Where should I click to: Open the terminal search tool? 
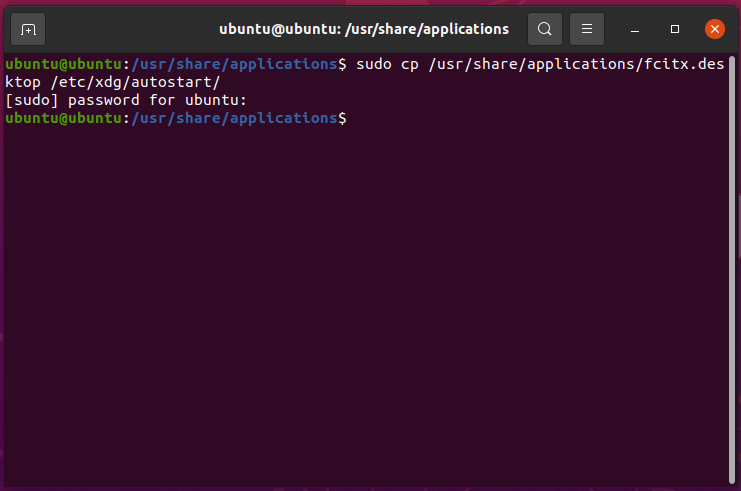tap(545, 29)
